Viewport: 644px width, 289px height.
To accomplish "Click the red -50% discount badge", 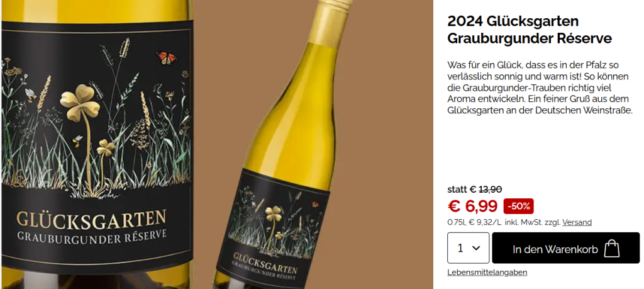I will pos(518,207).
